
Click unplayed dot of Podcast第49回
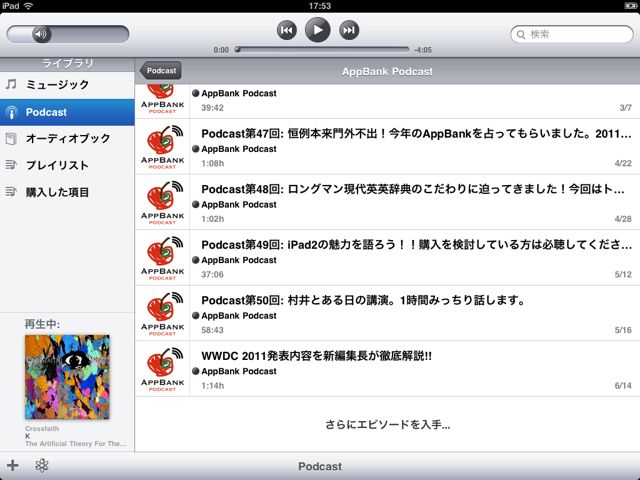[x=196, y=260]
